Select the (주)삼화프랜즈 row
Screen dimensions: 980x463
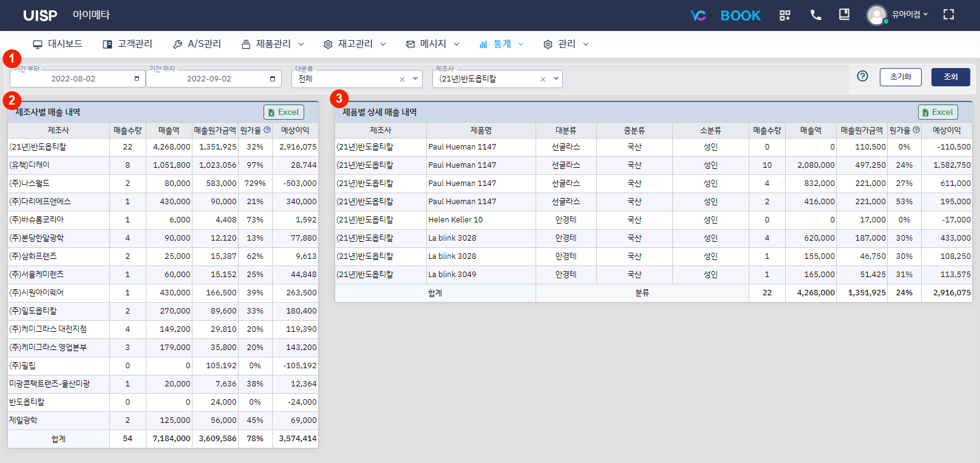[x=163, y=256]
